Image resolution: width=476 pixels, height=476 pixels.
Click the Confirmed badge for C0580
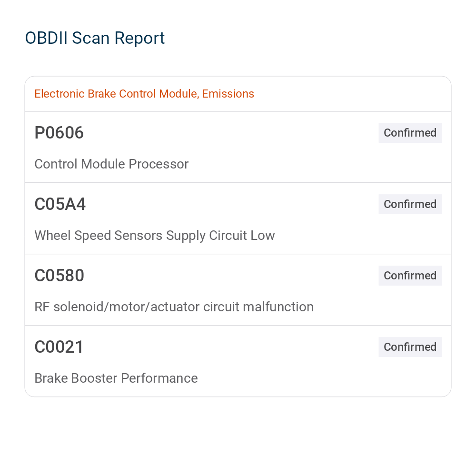click(x=410, y=276)
